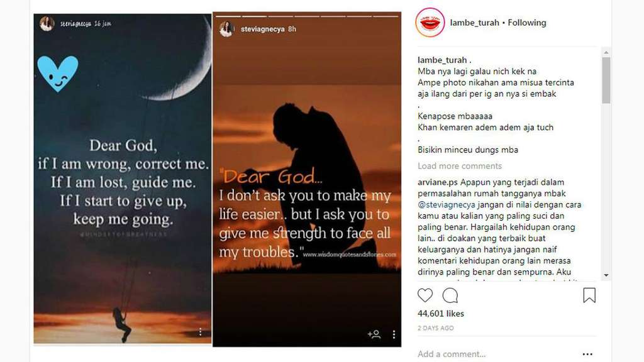Expand Load more comments
644x362 pixels.
460,166
